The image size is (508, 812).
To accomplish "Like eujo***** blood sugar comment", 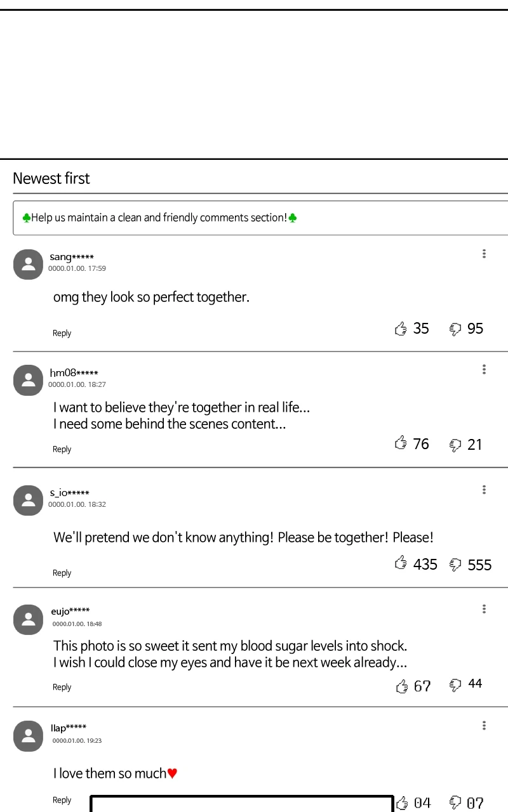I will (x=402, y=686).
